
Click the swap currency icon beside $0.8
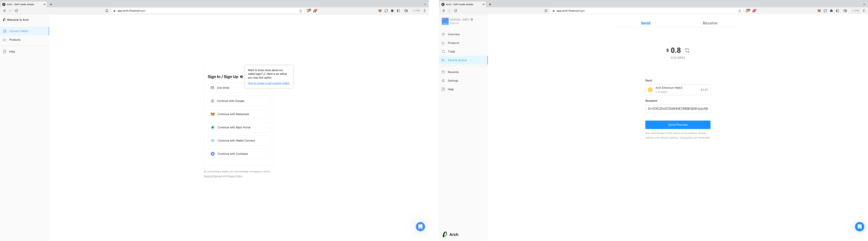coord(687,50)
